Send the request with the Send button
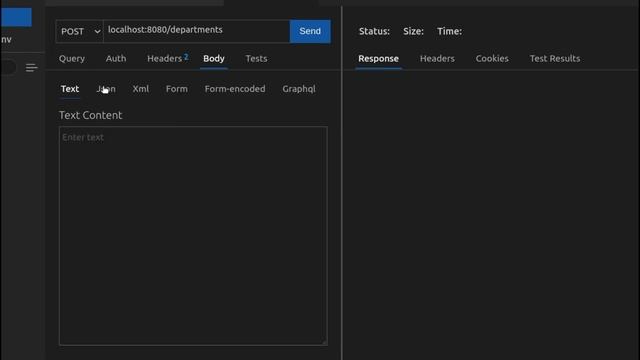640x360 pixels. click(x=310, y=31)
